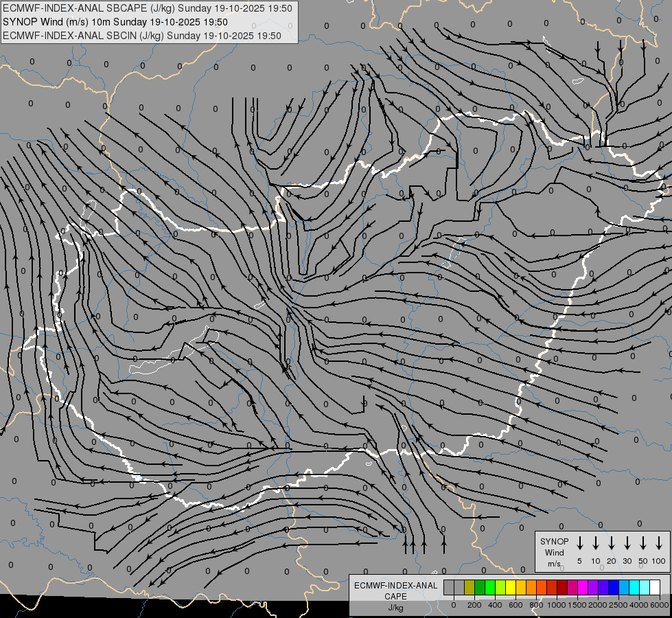Image resolution: width=672 pixels, height=618 pixels.
Task: Click the ECMWF-INDEX-ANAL SBCAPE title line
Action: [148, 8]
